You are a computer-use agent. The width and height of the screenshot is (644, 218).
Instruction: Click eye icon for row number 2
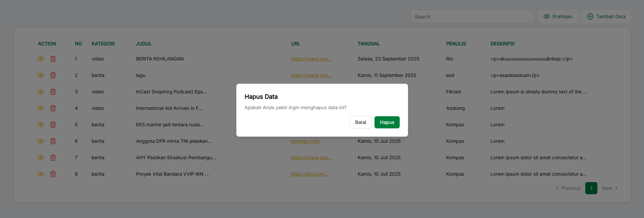(41, 75)
